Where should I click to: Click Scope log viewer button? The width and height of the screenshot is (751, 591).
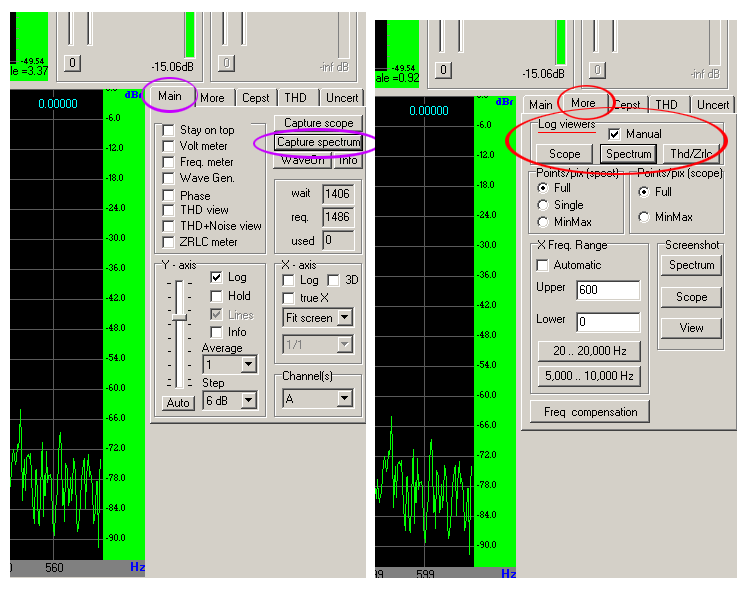click(x=564, y=154)
